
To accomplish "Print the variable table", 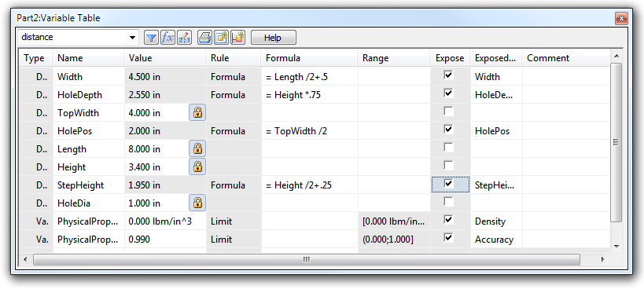I will coord(204,38).
